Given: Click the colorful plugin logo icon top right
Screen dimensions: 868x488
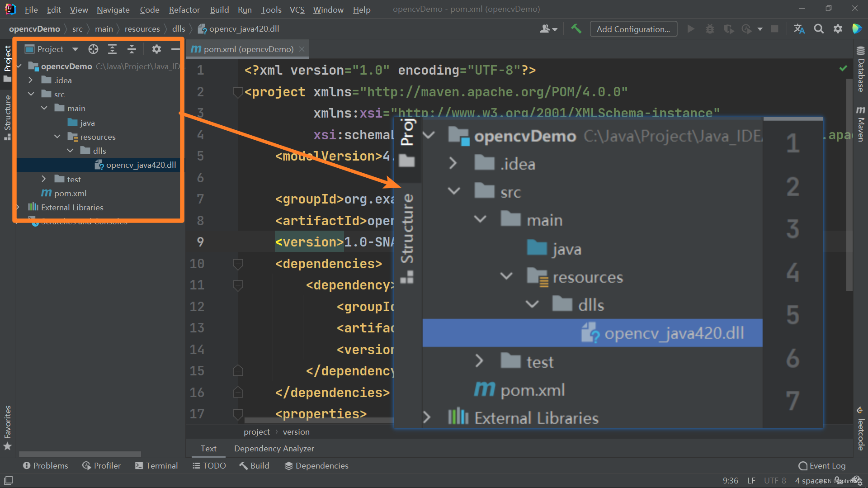Looking at the screenshot, I should click(857, 29).
